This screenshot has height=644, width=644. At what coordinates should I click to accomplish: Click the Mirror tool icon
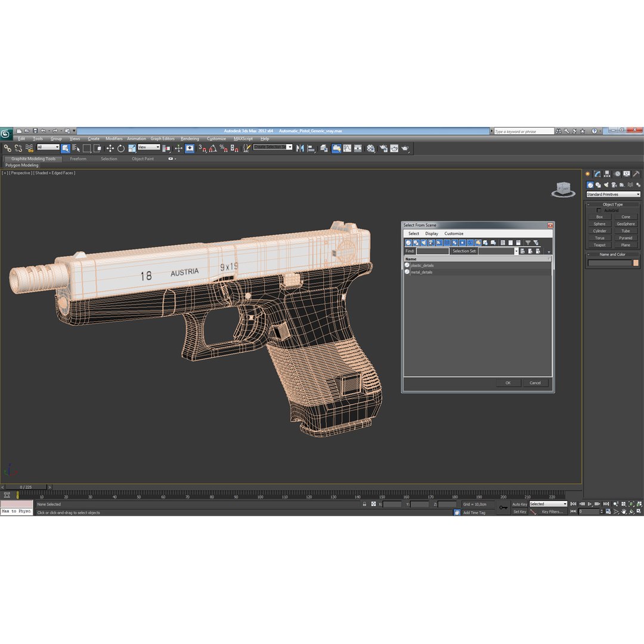point(300,148)
